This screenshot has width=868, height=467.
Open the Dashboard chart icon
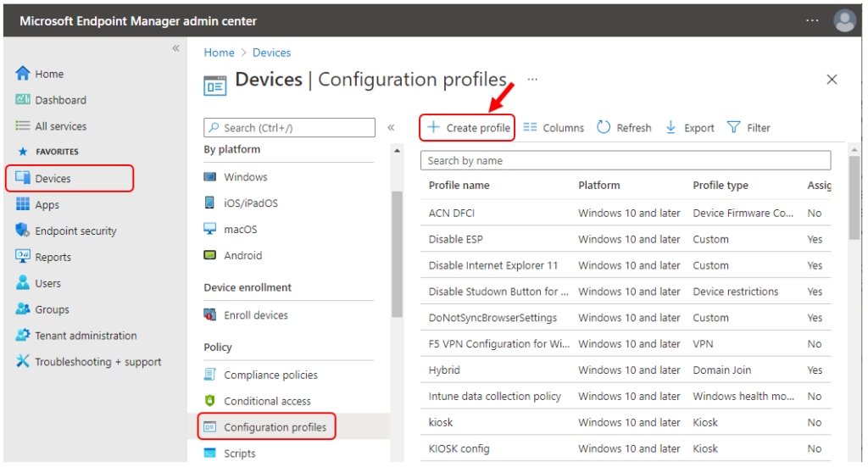pyautogui.click(x=23, y=100)
